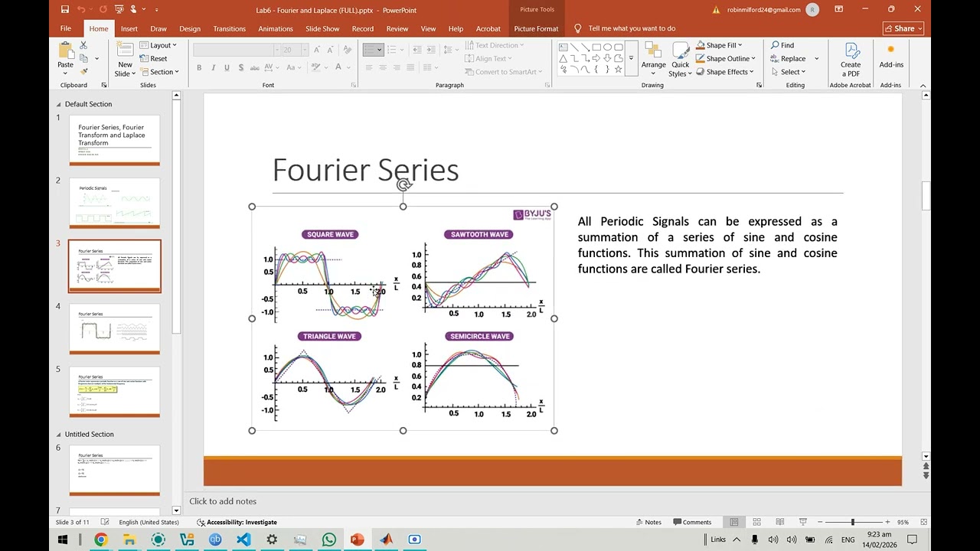This screenshot has height=551, width=980.
Task: Switch to the Transitions tab
Action: [230, 28]
